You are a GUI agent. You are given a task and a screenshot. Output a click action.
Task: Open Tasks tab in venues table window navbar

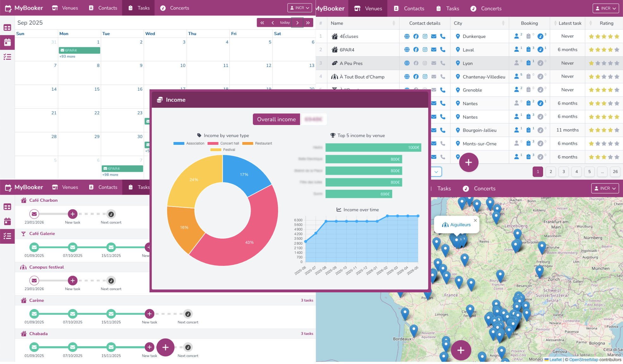[x=448, y=9]
